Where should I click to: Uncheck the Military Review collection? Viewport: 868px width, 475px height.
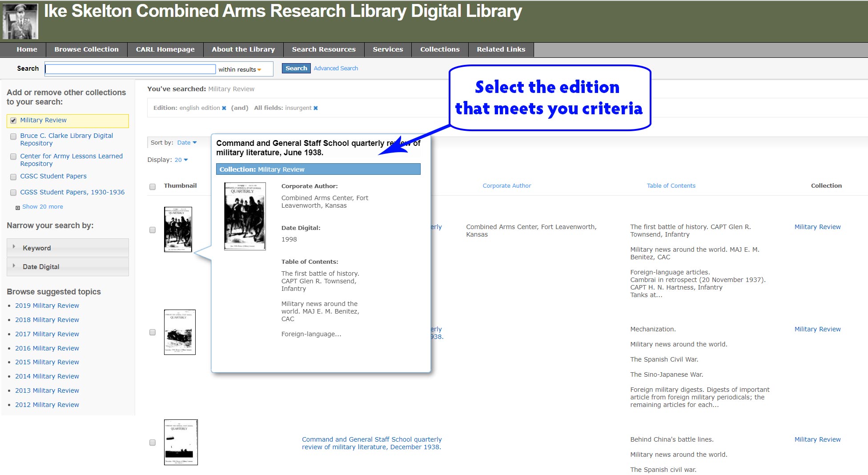pos(13,121)
